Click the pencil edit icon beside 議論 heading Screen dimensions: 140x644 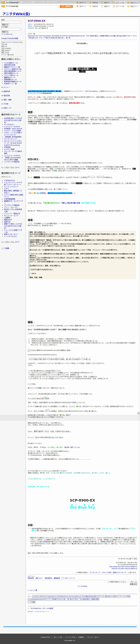pos(34,322)
